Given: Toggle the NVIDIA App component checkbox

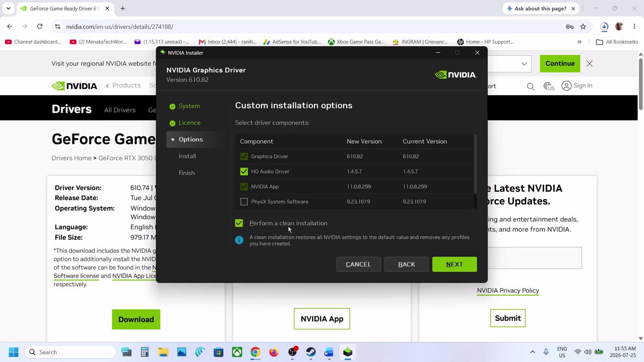Looking at the screenshot, I should [x=244, y=187].
